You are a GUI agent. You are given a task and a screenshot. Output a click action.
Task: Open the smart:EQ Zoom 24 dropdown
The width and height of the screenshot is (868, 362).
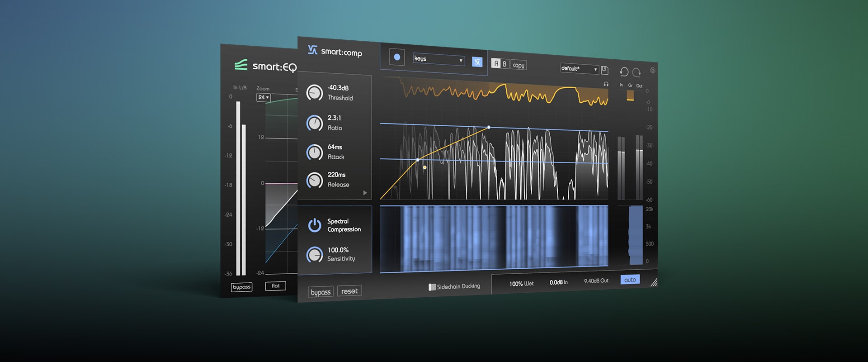[264, 97]
